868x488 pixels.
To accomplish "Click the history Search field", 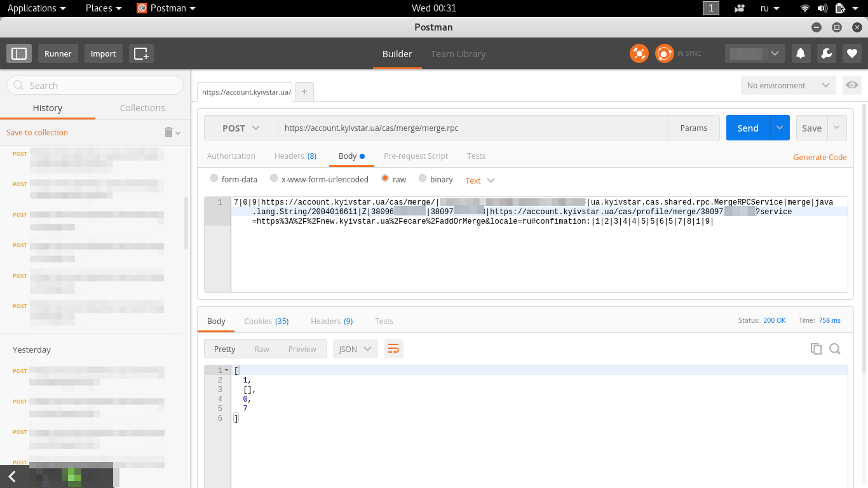I will click(95, 85).
